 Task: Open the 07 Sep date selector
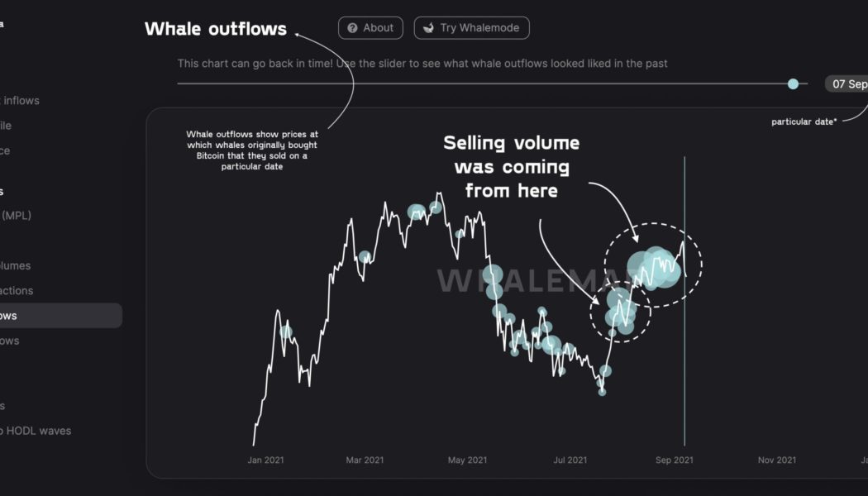[849, 83]
